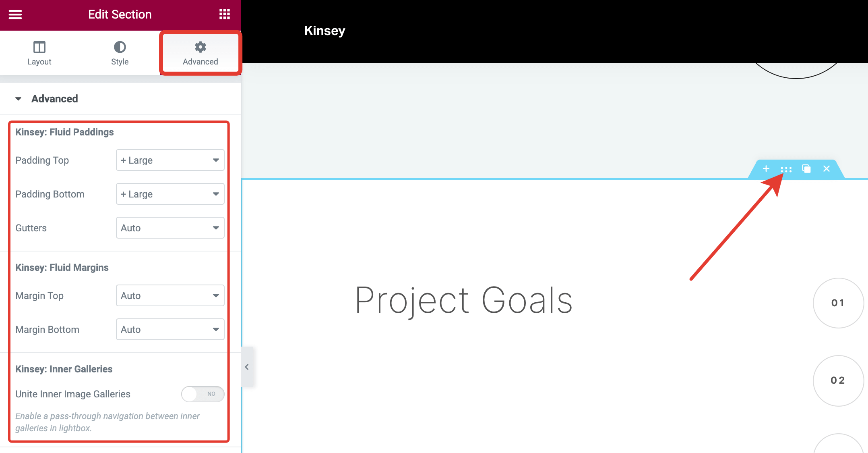Viewport: 868px width, 453px height.
Task: Collapse the Advanced section heading
Action: tap(54, 99)
